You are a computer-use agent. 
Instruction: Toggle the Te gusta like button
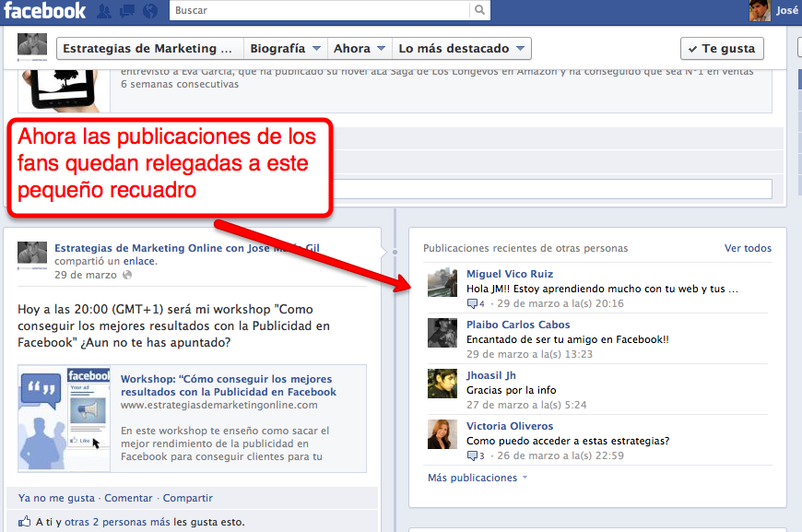pyautogui.click(x=722, y=49)
